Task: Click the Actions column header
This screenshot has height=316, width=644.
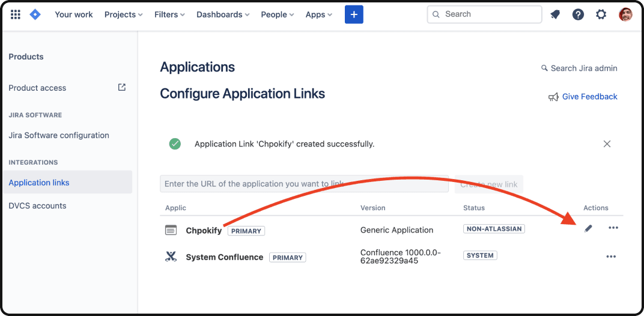Action: click(x=596, y=208)
